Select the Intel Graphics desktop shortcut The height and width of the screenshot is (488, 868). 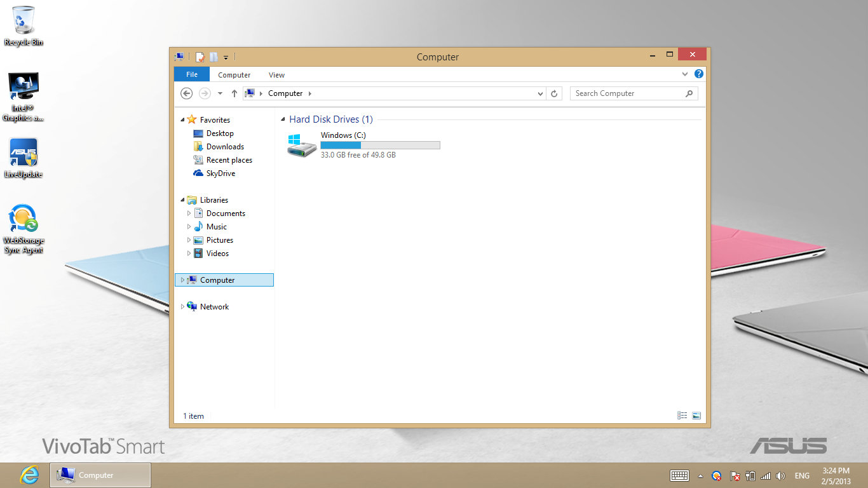(x=24, y=97)
